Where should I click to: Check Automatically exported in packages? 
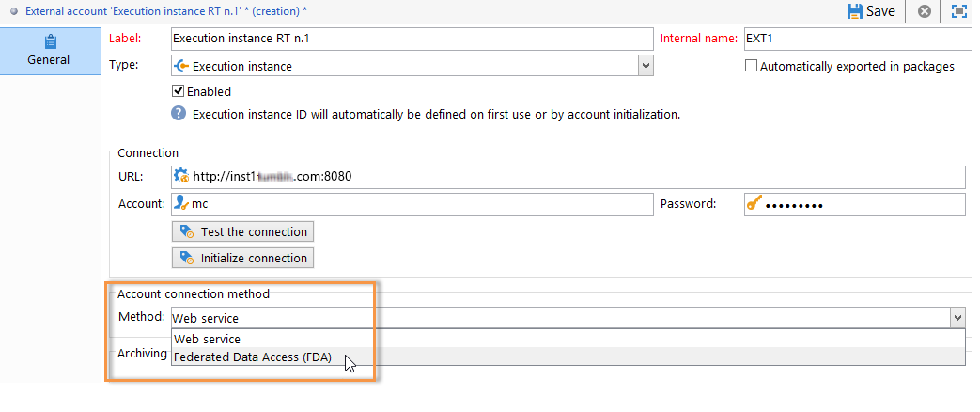coord(752,66)
